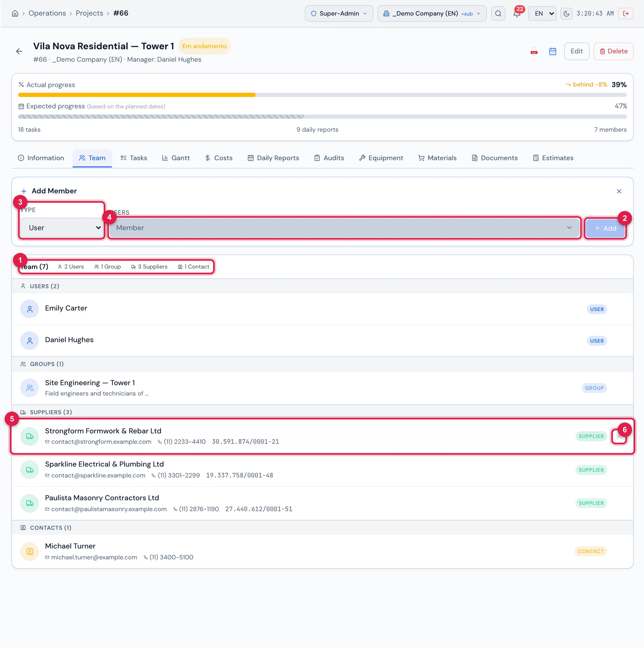644x648 pixels.
Task: Open the EN language dropdown
Action: 542,13
